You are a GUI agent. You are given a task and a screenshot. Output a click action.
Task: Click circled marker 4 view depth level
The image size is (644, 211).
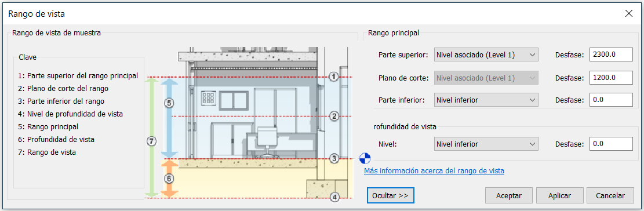pyautogui.click(x=335, y=198)
